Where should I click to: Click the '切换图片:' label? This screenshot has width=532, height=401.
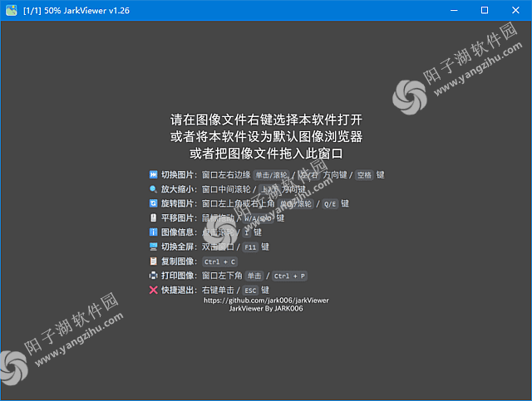pyautogui.click(x=179, y=174)
